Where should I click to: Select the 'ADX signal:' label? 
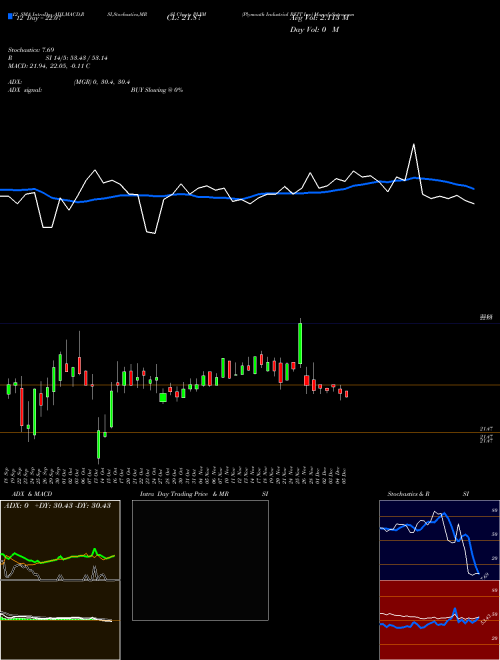(25, 90)
